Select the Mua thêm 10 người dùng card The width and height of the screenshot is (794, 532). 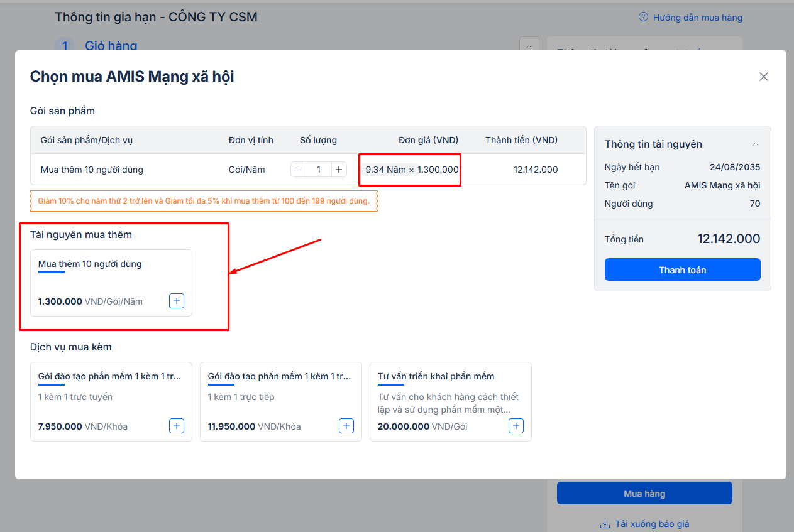[x=111, y=283]
